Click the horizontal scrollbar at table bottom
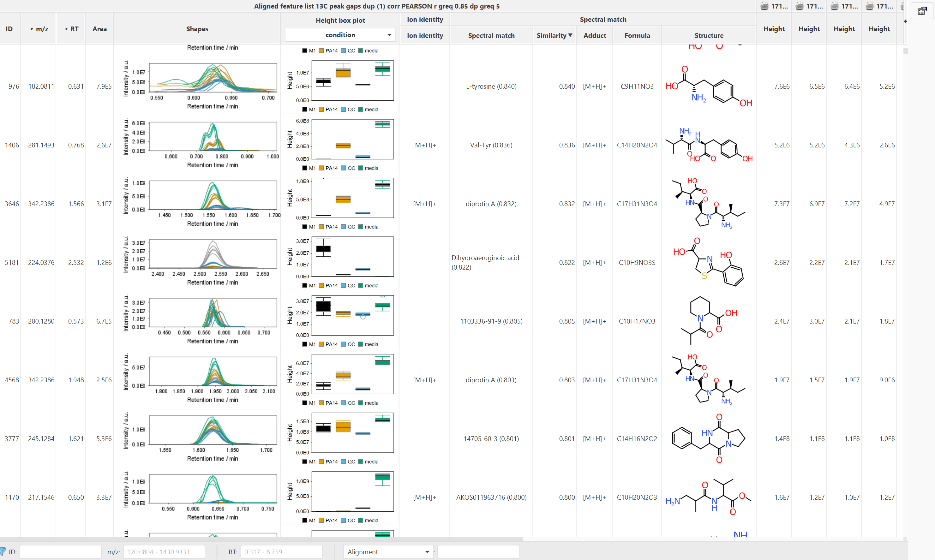Viewport: 935px width, 560px height. coord(261,539)
